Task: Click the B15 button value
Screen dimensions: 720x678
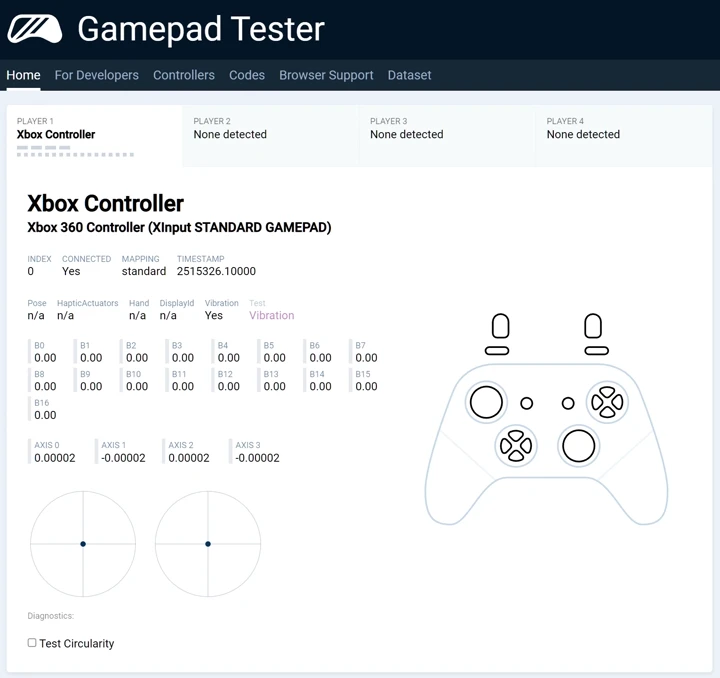Action: pyautogui.click(x=366, y=387)
